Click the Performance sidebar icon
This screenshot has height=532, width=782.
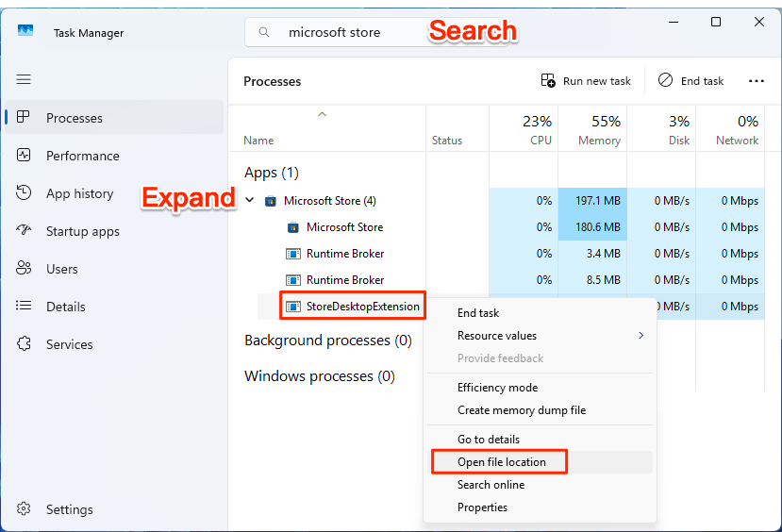pos(24,155)
